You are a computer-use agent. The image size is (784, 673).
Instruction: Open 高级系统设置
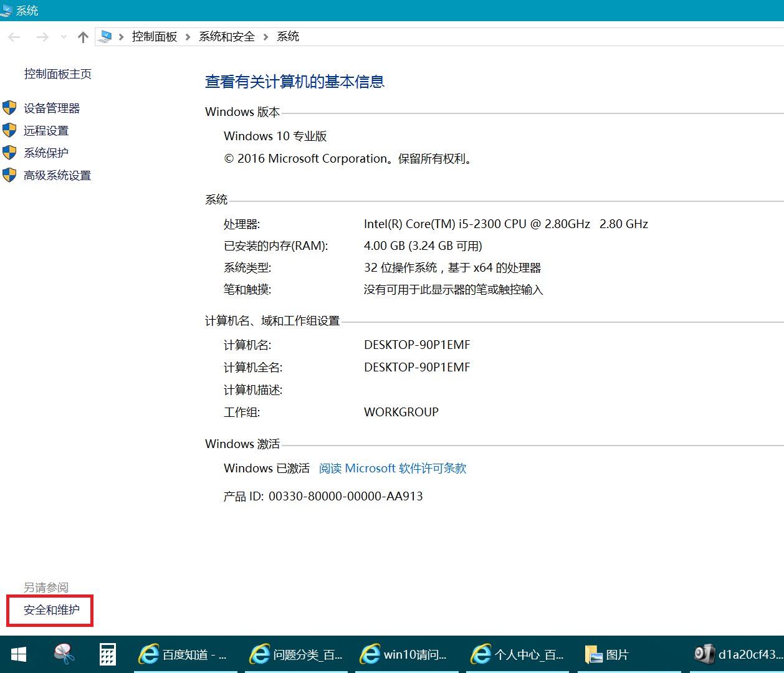tap(56, 175)
